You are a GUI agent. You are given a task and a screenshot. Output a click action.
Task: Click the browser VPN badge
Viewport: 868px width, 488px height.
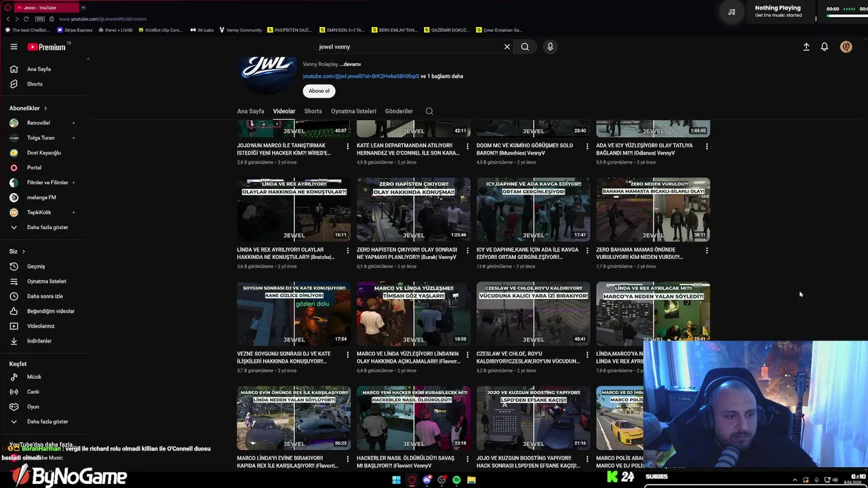point(41,19)
